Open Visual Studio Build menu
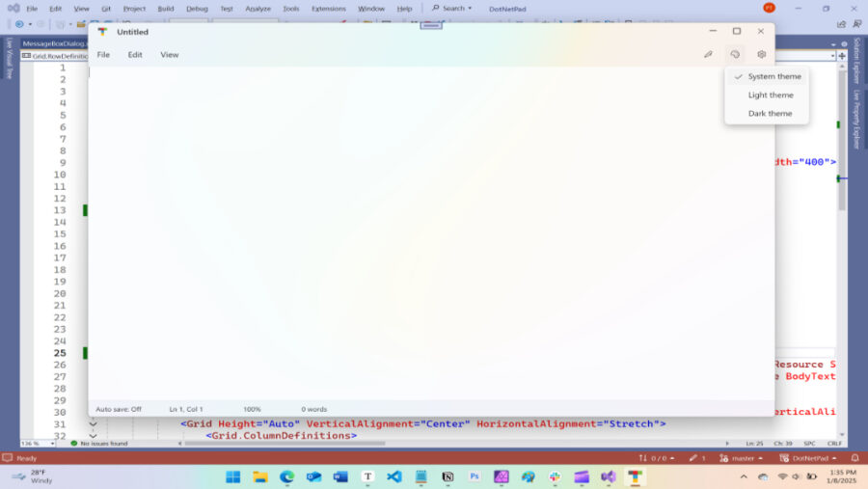Screen dimensions: 868x489 point(166,9)
